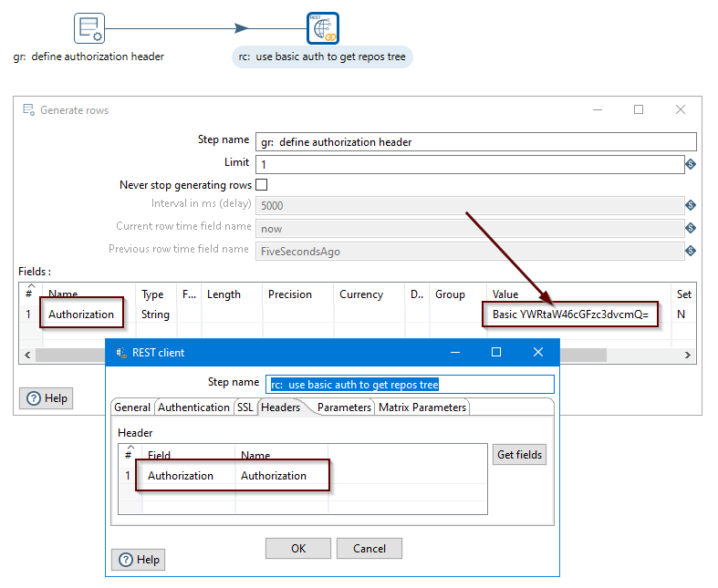Maximize the REST client window
The height and width of the screenshot is (588, 718).
[496, 352]
